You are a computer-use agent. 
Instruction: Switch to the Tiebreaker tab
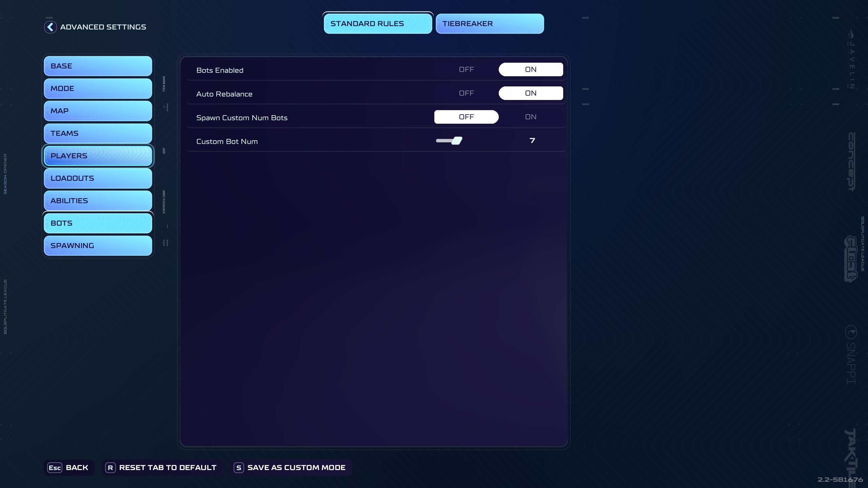[x=490, y=24]
